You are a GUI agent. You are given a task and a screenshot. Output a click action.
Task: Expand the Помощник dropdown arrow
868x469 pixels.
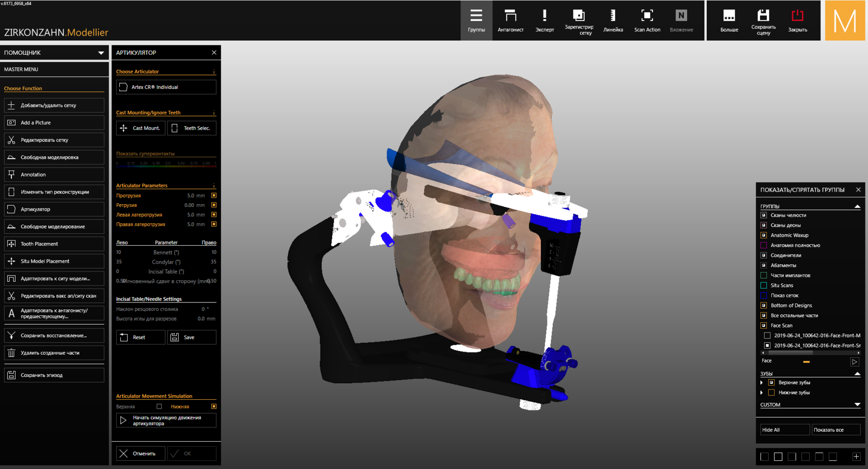tap(101, 53)
